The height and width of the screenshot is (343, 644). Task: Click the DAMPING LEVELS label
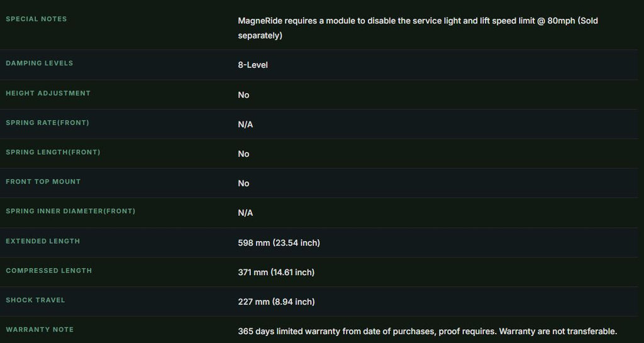(x=40, y=64)
